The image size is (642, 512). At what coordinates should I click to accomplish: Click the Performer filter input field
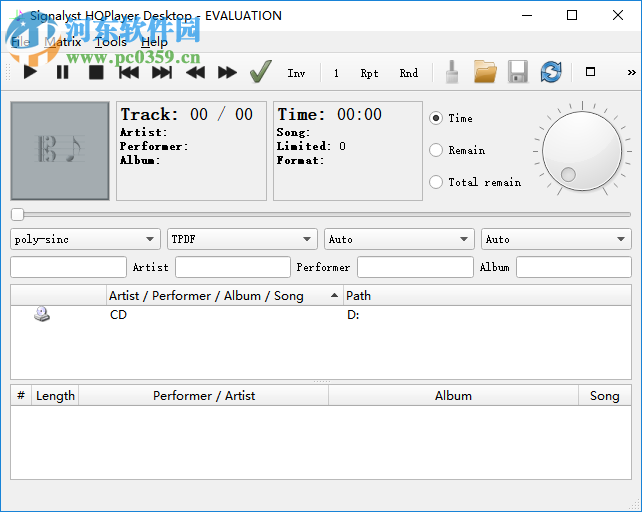[x=415, y=267]
